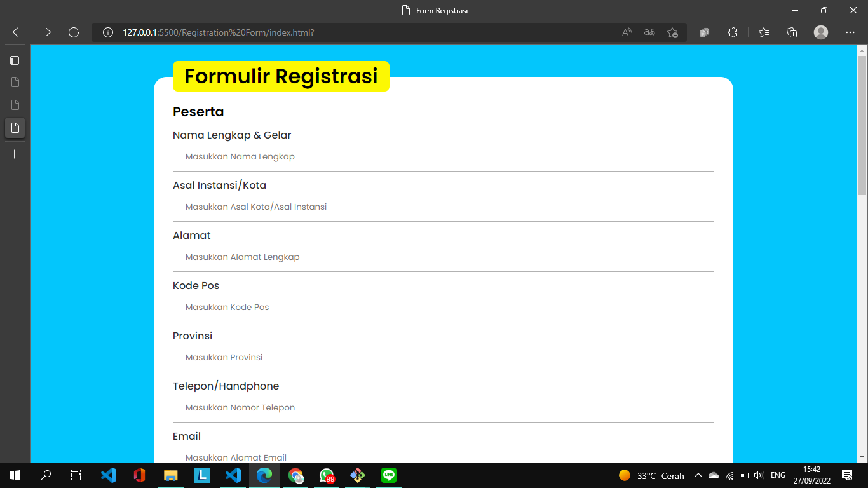Click the "Nama Lengkap & Gelar" label
This screenshot has width=868, height=488.
coord(232,135)
